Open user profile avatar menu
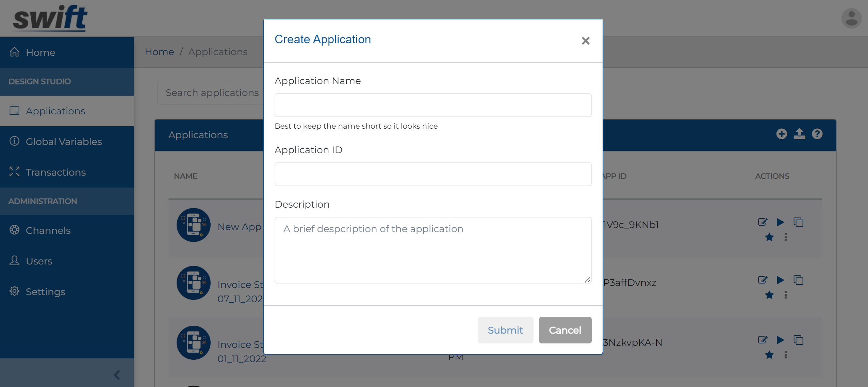The image size is (868, 387). (x=851, y=18)
